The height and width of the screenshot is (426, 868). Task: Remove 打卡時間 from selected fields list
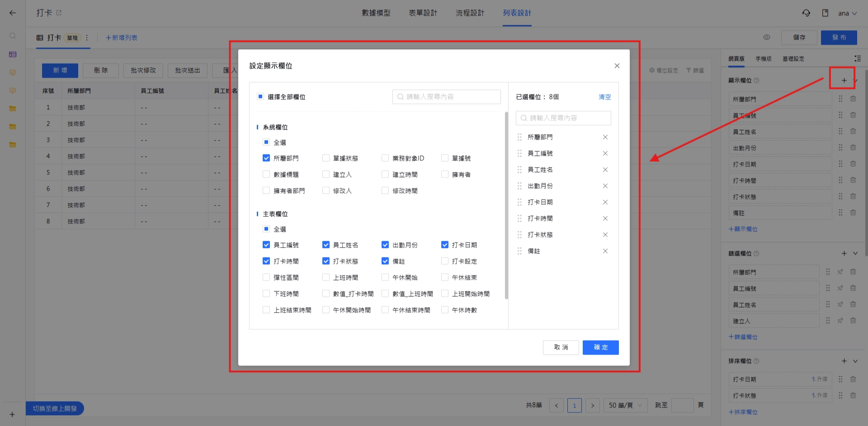coord(605,219)
